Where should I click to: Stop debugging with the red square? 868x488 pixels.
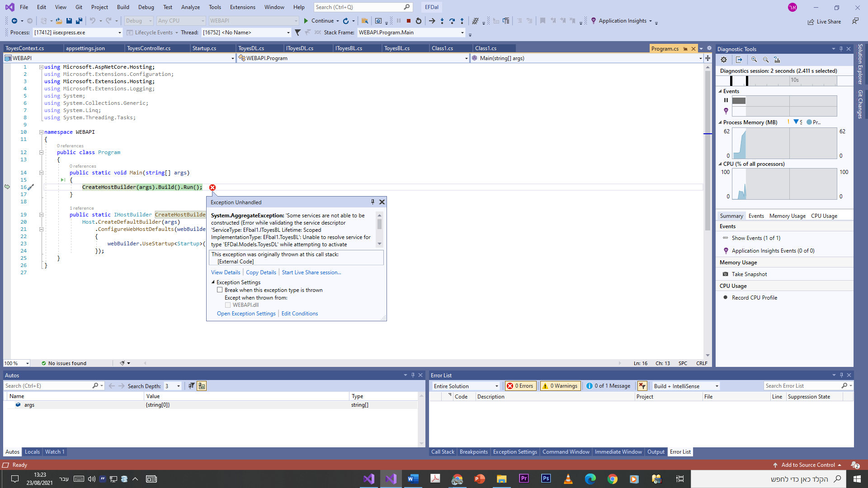tap(408, 21)
